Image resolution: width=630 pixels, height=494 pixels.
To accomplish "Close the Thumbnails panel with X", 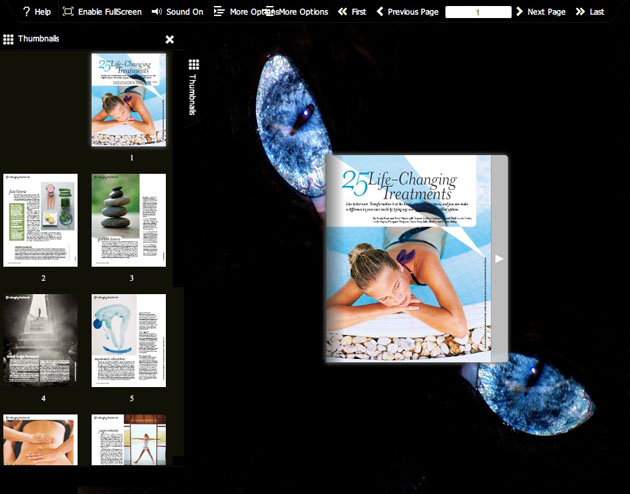I will [x=170, y=39].
